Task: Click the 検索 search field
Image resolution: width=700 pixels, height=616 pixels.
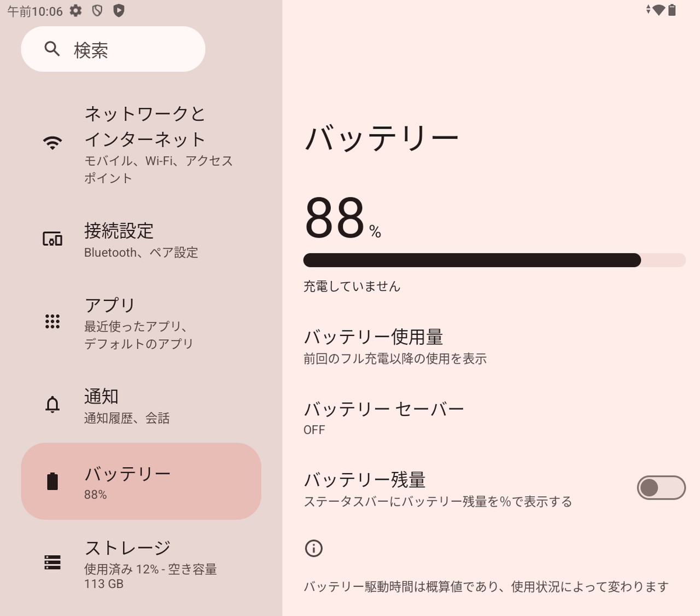Action: [x=113, y=49]
